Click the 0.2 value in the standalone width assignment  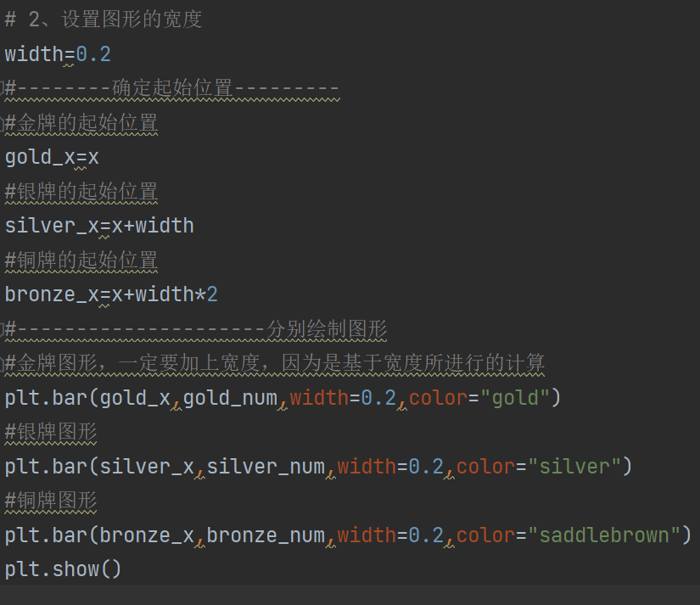coord(93,54)
